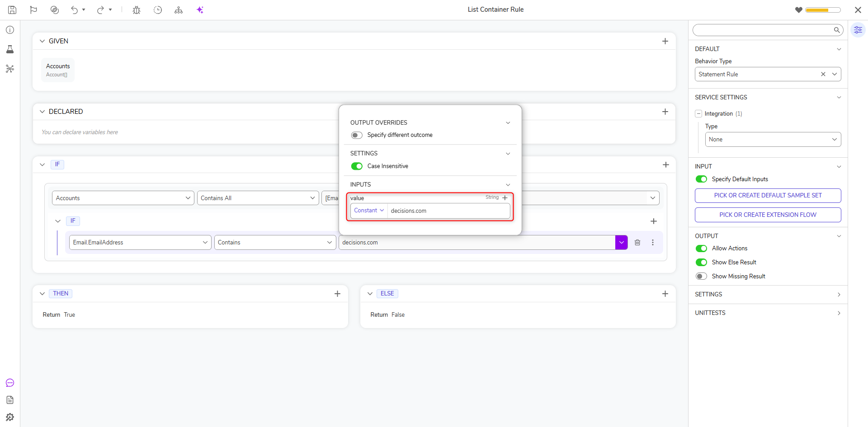Image resolution: width=868 pixels, height=427 pixels.
Task: Click the yellow progress bar near heart
Action: click(x=823, y=10)
